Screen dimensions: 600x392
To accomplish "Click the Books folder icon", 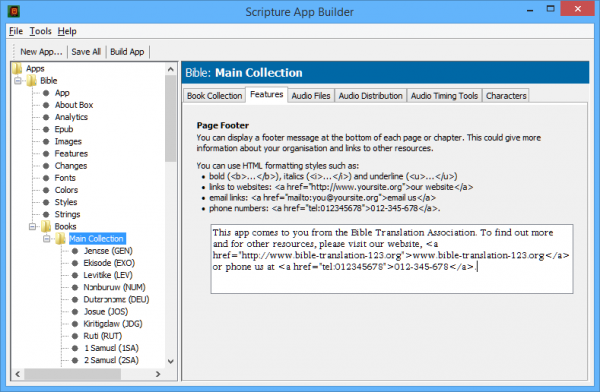I will point(46,226).
